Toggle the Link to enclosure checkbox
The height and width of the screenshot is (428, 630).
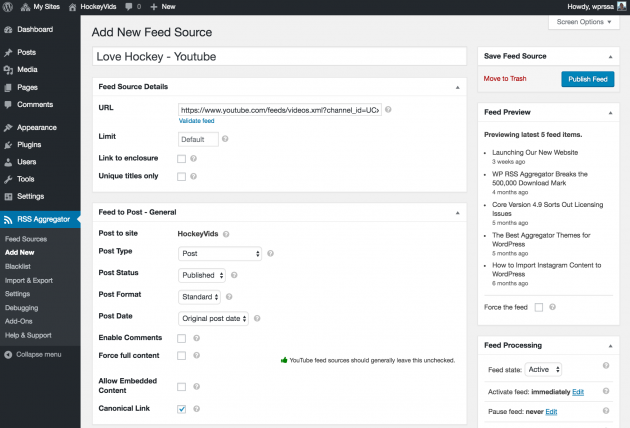point(182,159)
